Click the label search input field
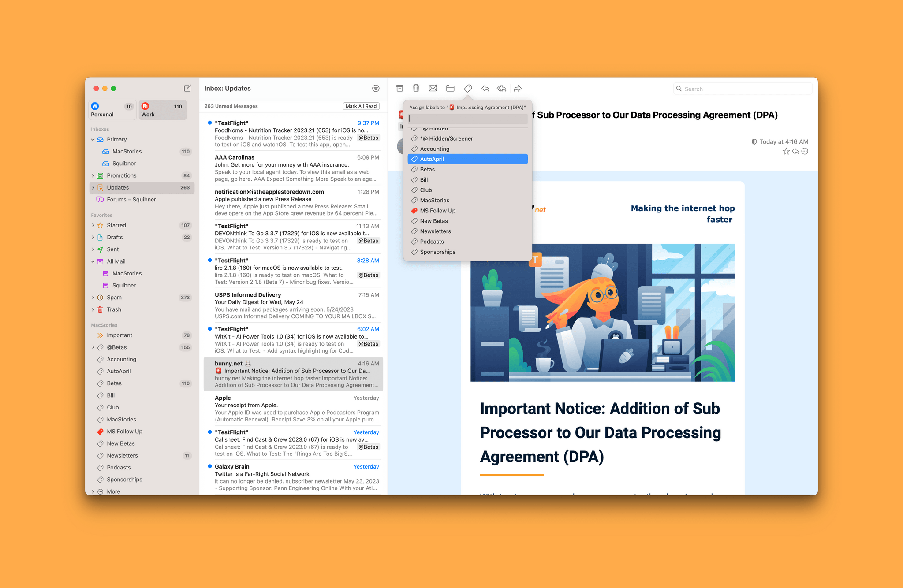903x588 pixels. tap(468, 117)
